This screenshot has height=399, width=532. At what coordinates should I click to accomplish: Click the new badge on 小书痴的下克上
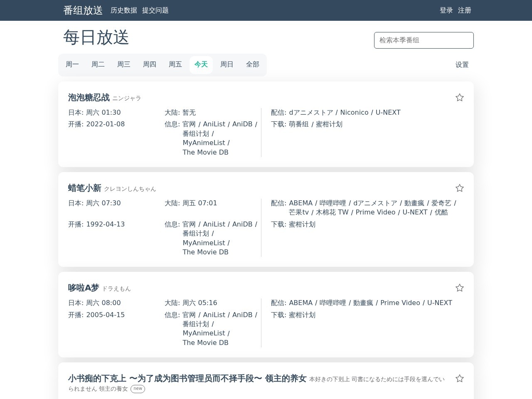[x=138, y=389]
